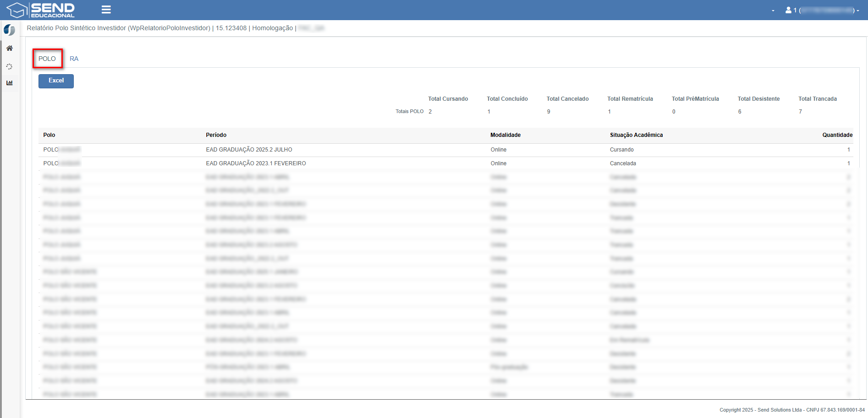Select the POLO tab
Image resolution: width=868 pixels, height=418 pixels.
(47, 59)
